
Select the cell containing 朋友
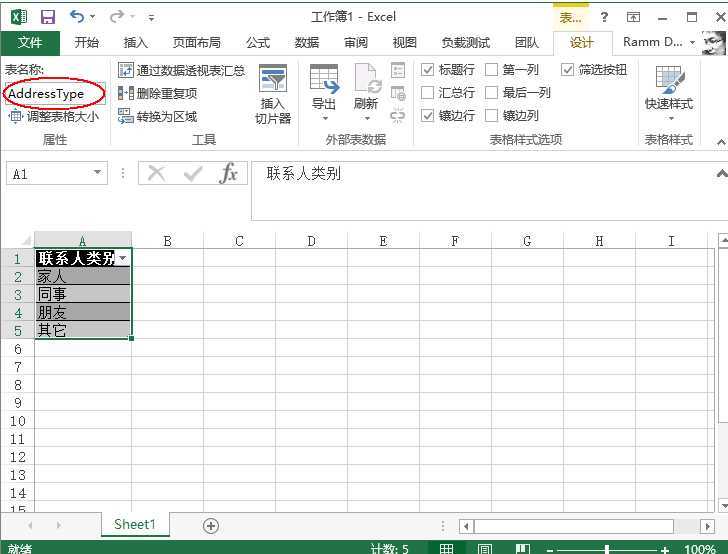(x=83, y=313)
